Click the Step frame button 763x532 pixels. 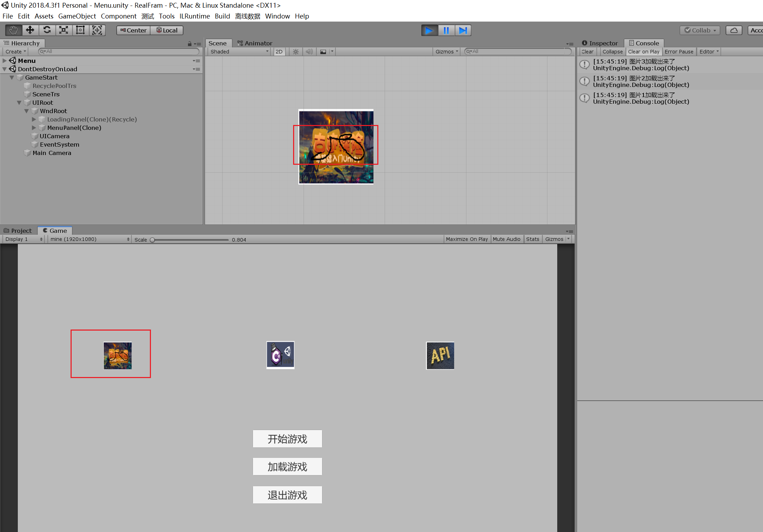(x=463, y=30)
